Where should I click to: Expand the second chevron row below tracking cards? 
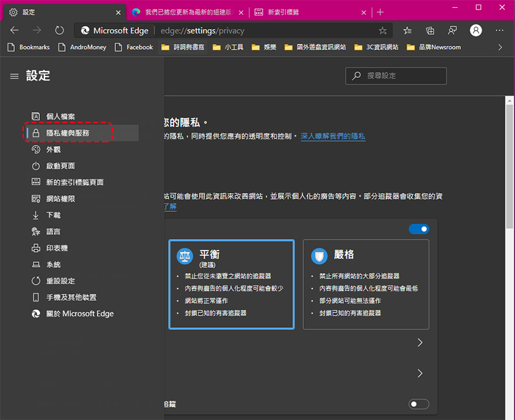[x=420, y=374]
